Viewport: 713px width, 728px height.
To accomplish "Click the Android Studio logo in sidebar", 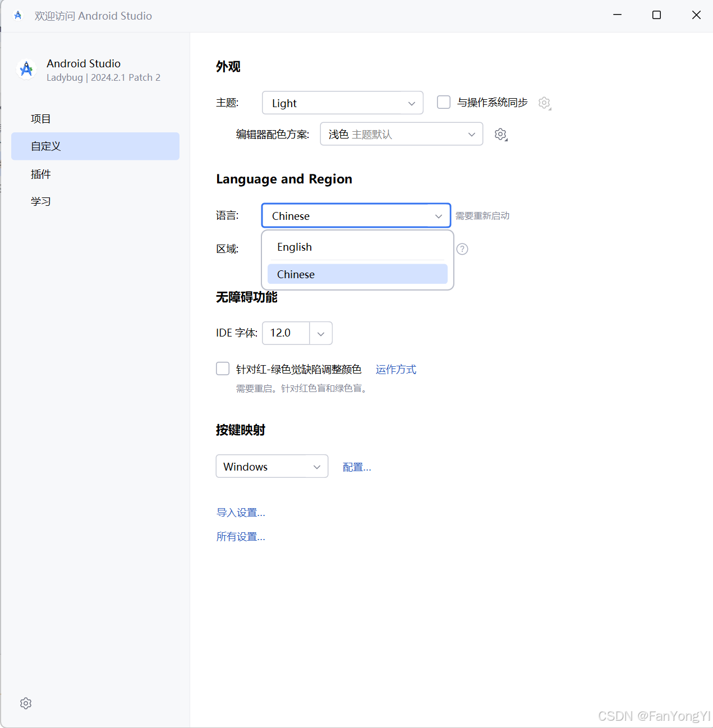I will [x=26, y=70].
